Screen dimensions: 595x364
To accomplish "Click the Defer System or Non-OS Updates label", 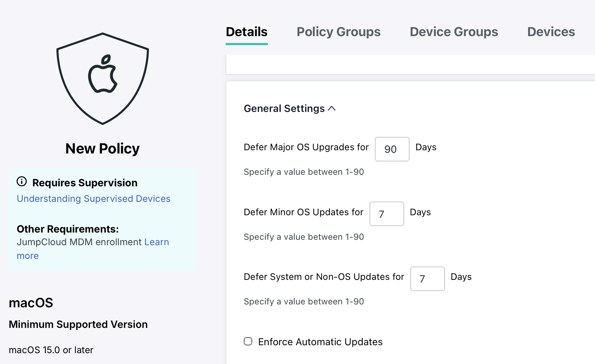I will (x=324, y=277).
